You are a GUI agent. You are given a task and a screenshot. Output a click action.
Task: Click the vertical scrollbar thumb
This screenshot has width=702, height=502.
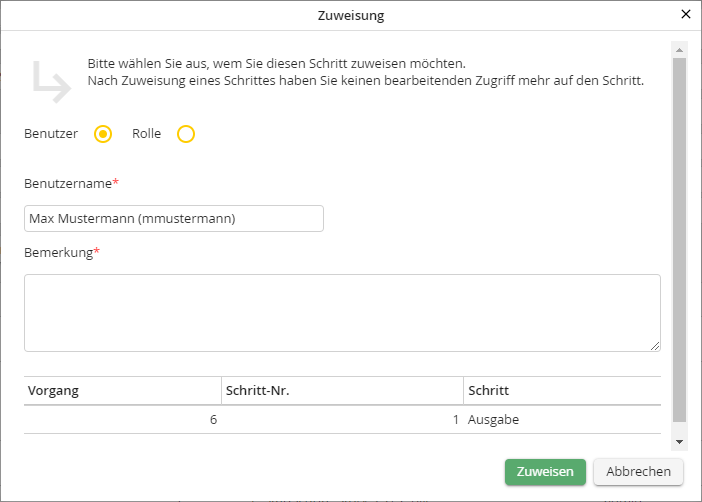coord(679,240)
